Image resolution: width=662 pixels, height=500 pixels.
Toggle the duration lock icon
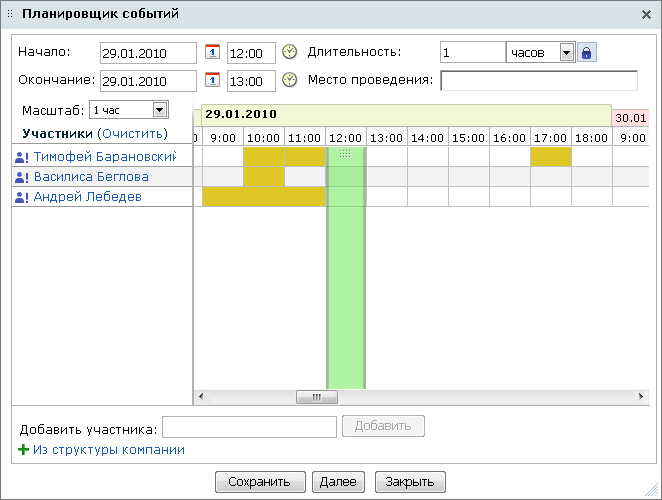click(x=587, y=52)
